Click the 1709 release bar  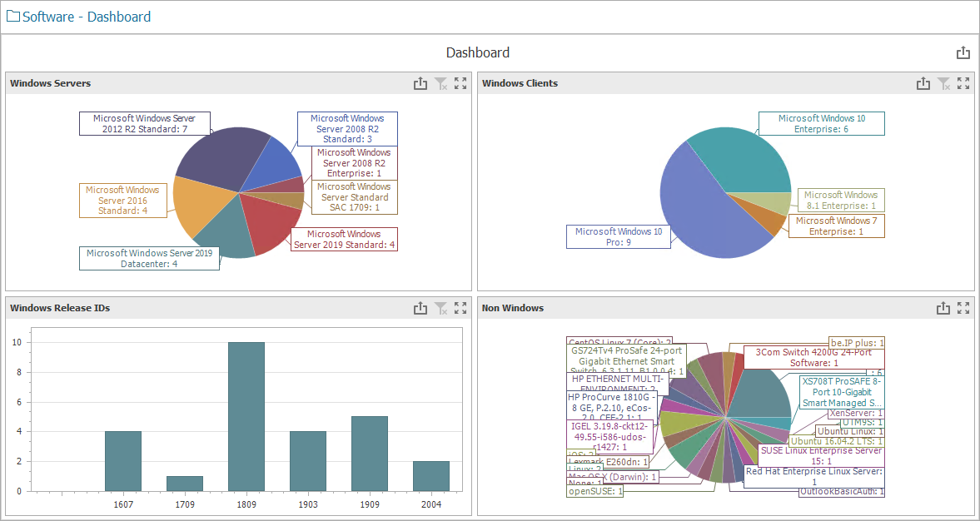click(184, 484)
